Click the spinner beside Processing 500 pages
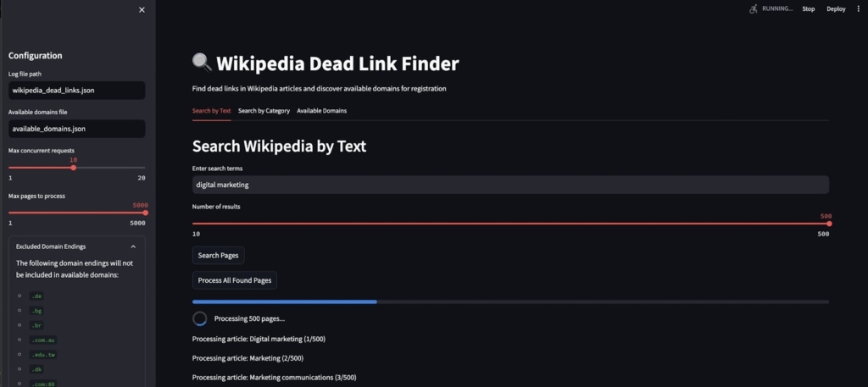The image size is (868, 387). tap(200, 318)
